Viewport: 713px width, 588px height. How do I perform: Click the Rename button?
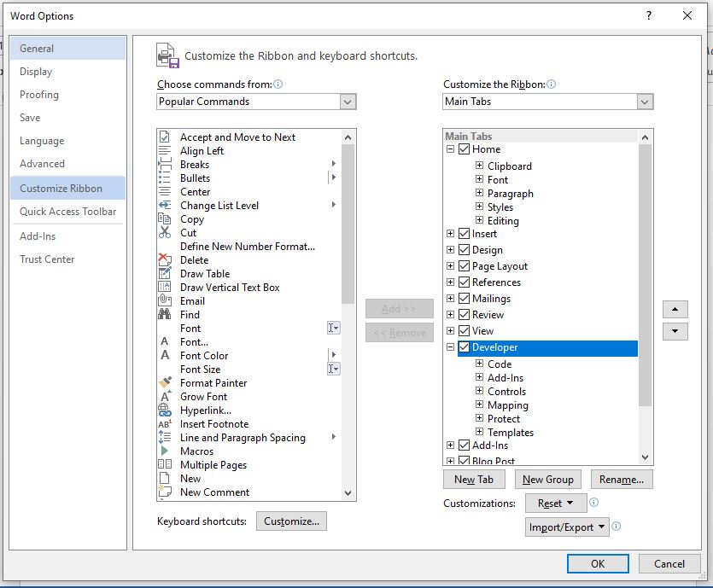pyautogui.click(x=622, y=480)
